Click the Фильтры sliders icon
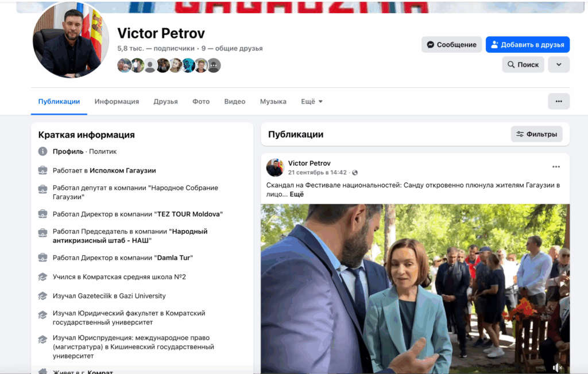Viewport: 588px width, 374px height. tap(520, 134)
